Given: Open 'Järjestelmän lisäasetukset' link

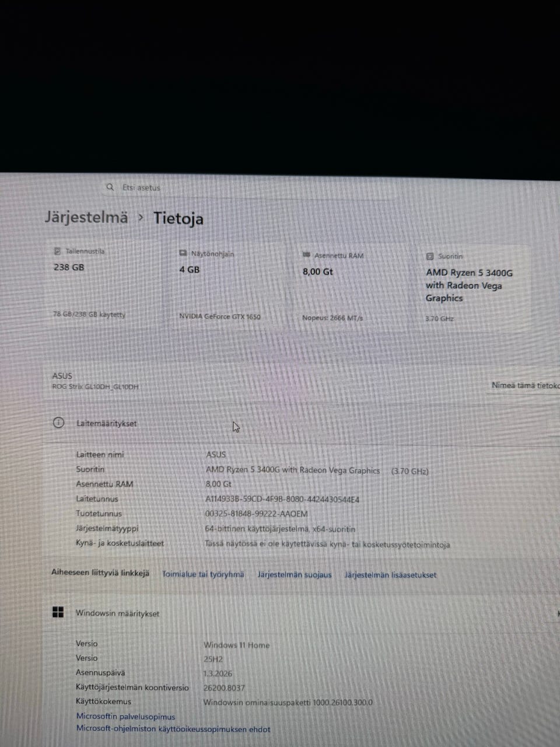Looking at the screenshot, I should pos(390,575).
